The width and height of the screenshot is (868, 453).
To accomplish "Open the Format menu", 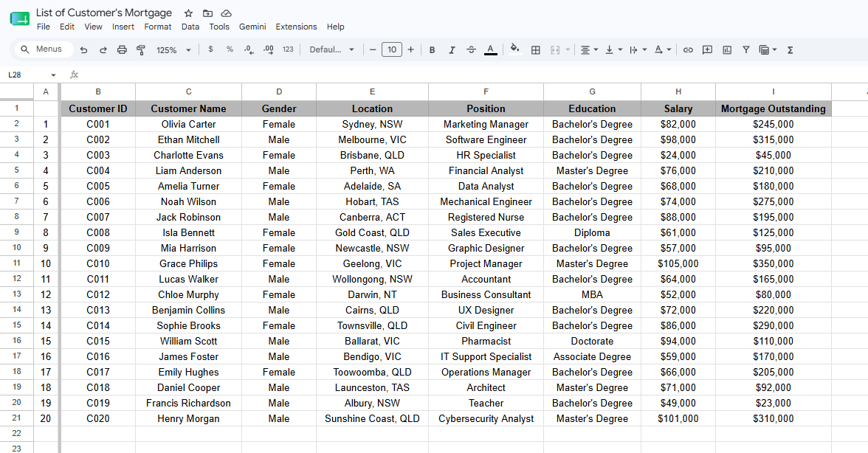I will pos(158,27).
